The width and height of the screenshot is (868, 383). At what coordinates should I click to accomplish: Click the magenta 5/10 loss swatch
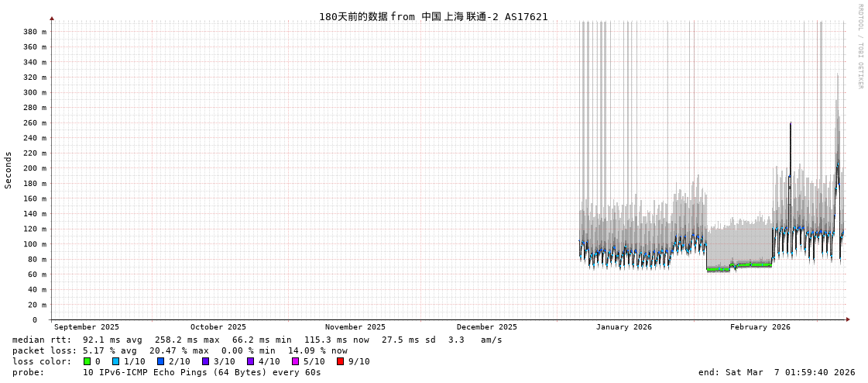(295, 361)
